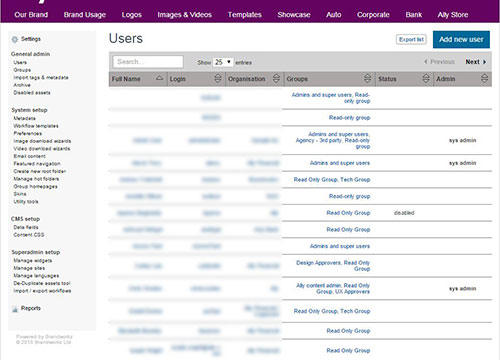This screenshot has height=360, width=500.
Task: Open Import / export workflows link
Action: click(42, 291)
